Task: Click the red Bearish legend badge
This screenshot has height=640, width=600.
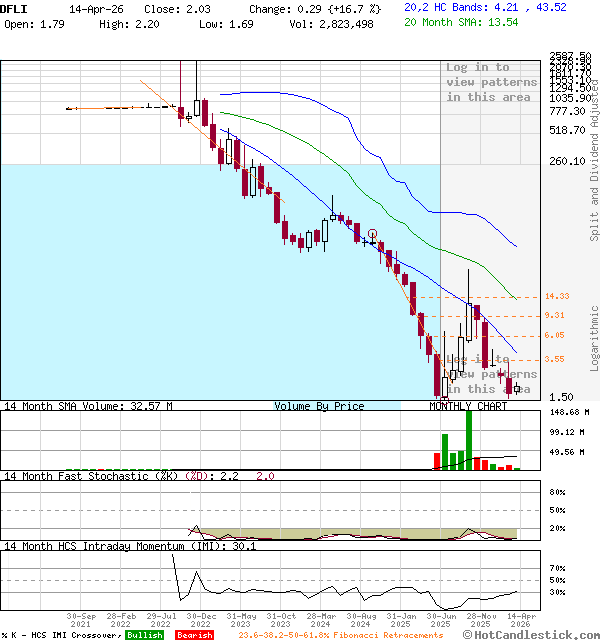Action: tap(194, 635)
